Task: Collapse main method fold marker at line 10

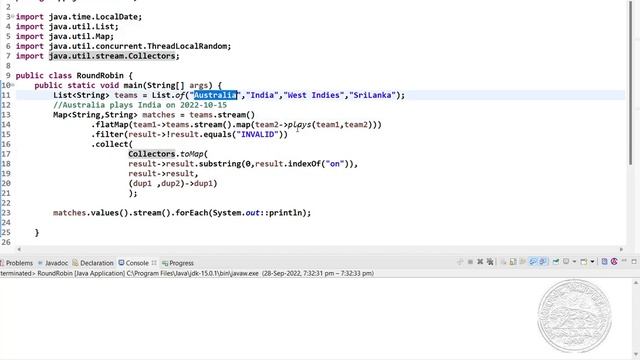Action: point(13,85)
